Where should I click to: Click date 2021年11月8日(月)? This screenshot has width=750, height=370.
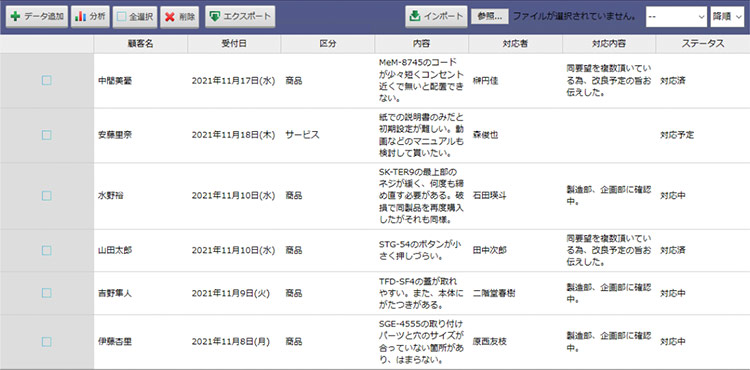[x=231, y=342]
